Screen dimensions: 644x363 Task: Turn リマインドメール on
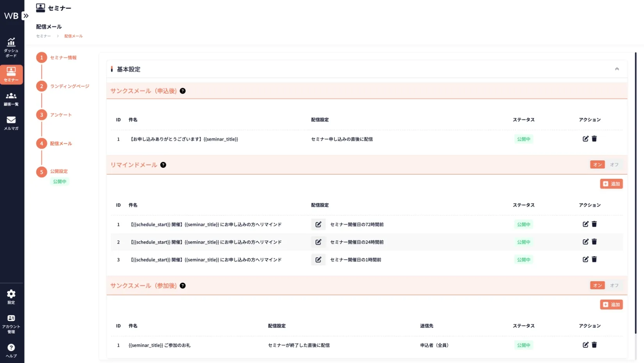pos(597,165)
